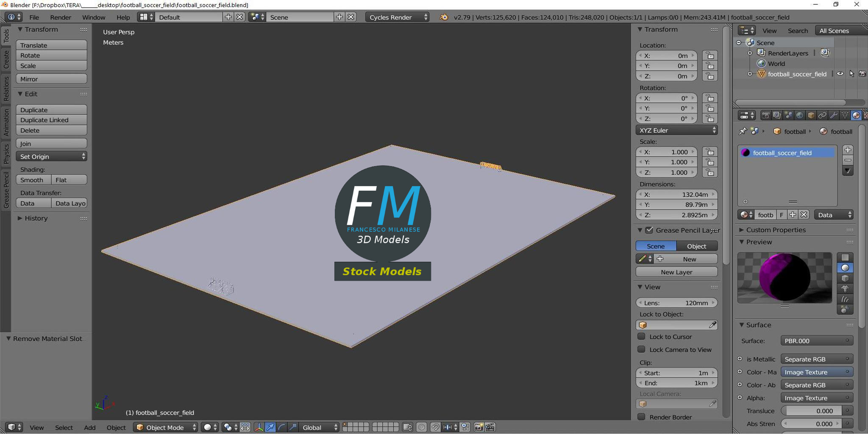This screenshot has width=868, height=434.
Task: Lock the Rotation Z axis
Action: 710,119
